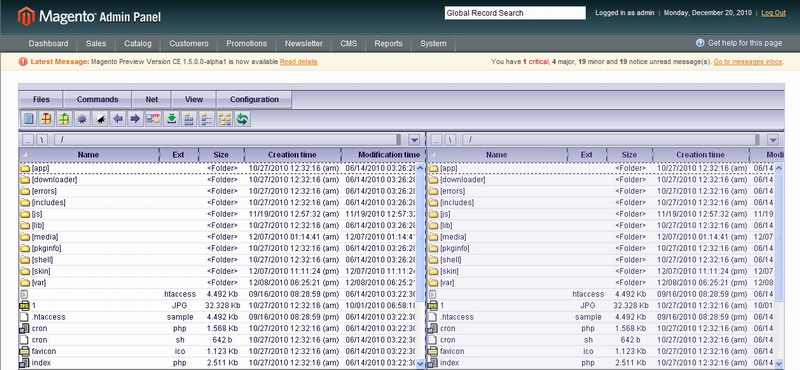Click left pane parent directory '..' button

pyautogui.click(x=29, y=140)
